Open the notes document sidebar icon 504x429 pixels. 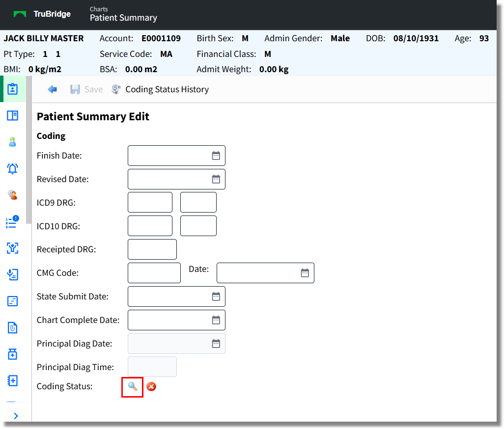point(13,301)
